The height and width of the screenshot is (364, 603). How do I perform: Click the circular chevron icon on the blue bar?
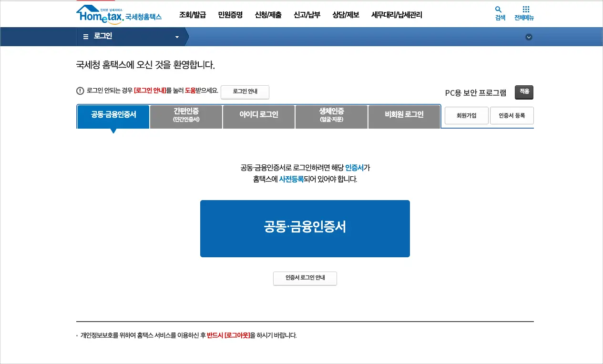coord(529,37)
